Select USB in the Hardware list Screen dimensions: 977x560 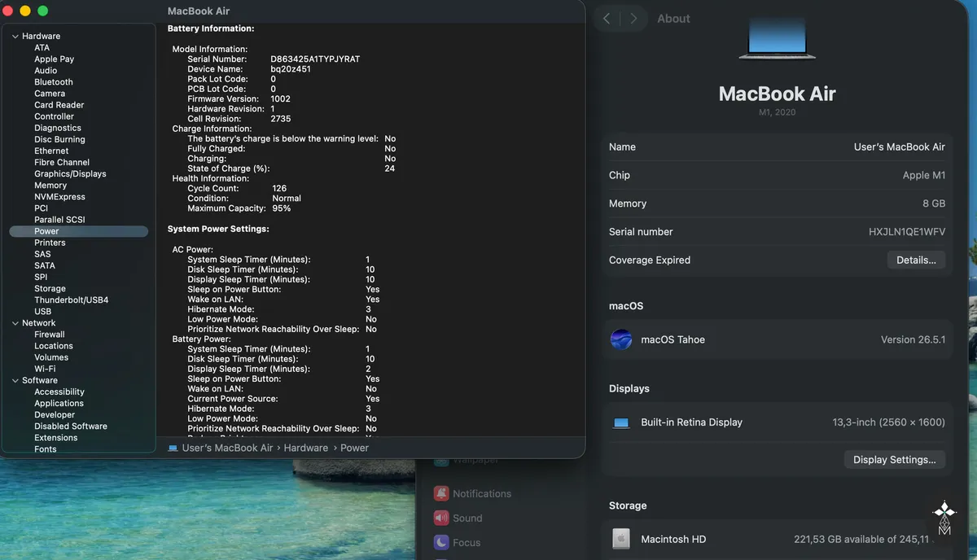coord(42,311)
